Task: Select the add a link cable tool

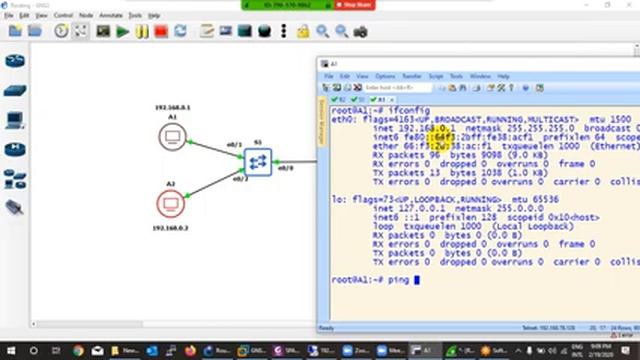Action: pyautogui.click(x=14, y=207)
